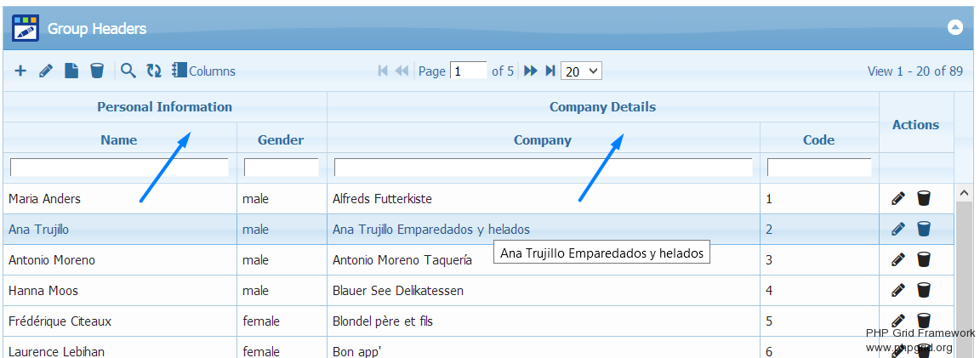Click the page number input field
The height and width of the screenshot is (358, 980).
(x=469, y=71)
